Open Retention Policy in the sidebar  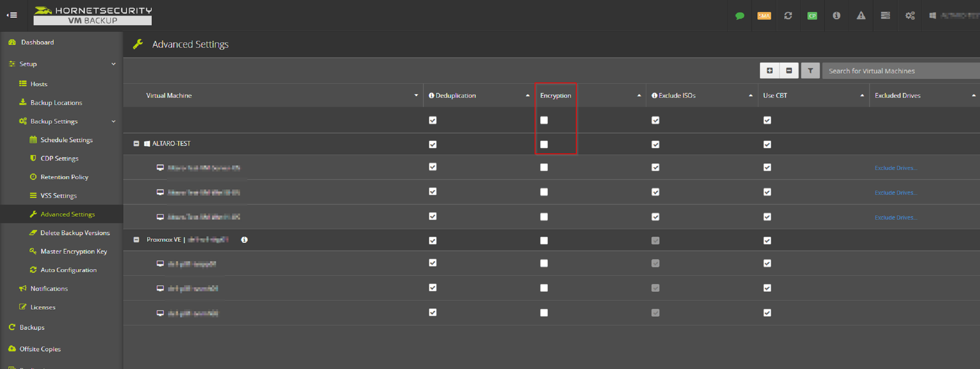64,177
